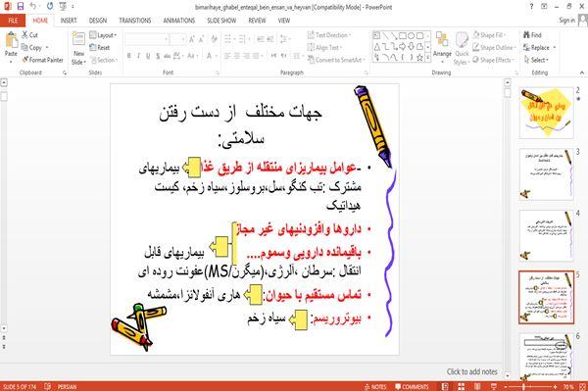
Task: Open COMMENTS pane from status bar
Action: coord(413,386)
